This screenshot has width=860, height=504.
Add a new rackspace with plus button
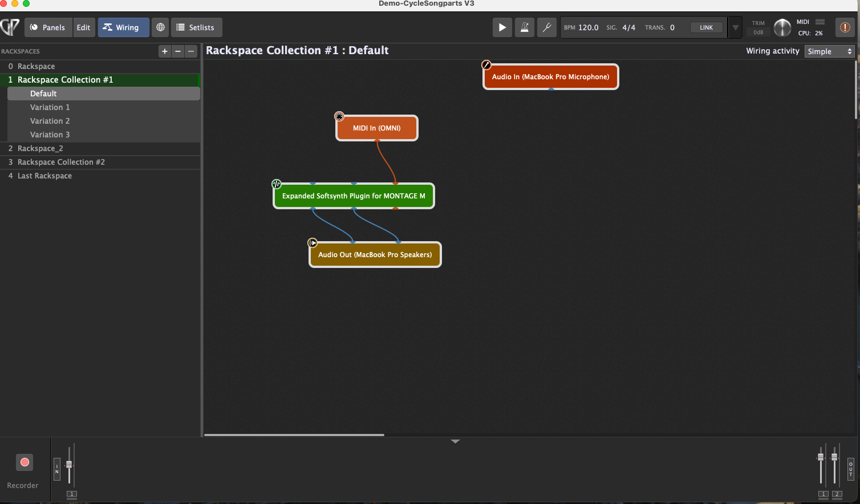(x=165, y=51)
